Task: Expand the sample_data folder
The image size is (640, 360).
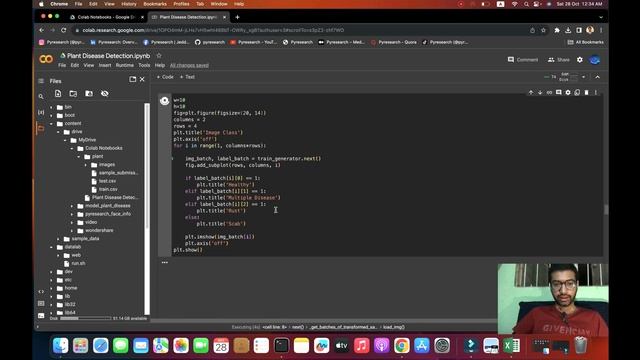Action: coord(58,239)
